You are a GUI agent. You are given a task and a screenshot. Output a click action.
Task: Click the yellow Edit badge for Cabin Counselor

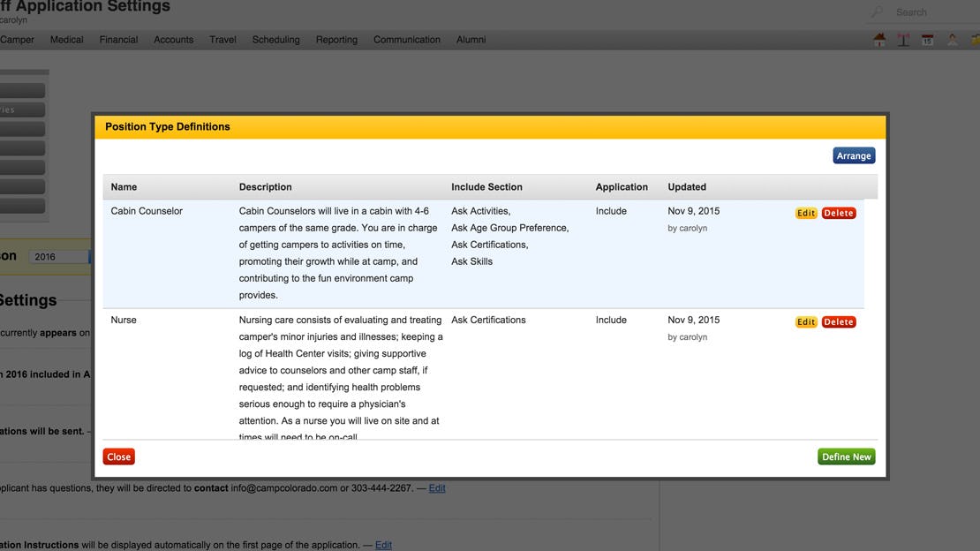(x=805, y=213)
